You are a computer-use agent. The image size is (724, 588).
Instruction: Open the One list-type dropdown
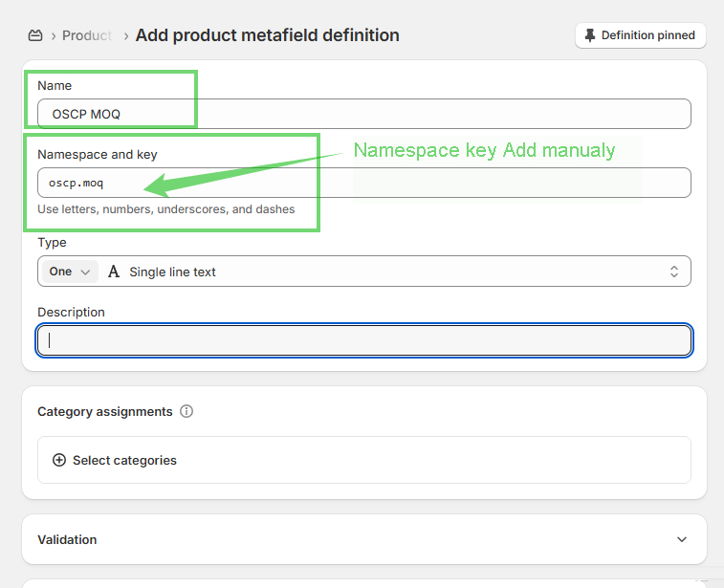coord(70,272)
